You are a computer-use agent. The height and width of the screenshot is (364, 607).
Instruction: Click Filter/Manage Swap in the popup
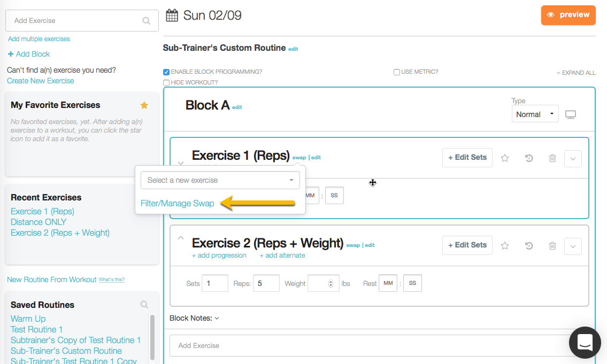178,204
